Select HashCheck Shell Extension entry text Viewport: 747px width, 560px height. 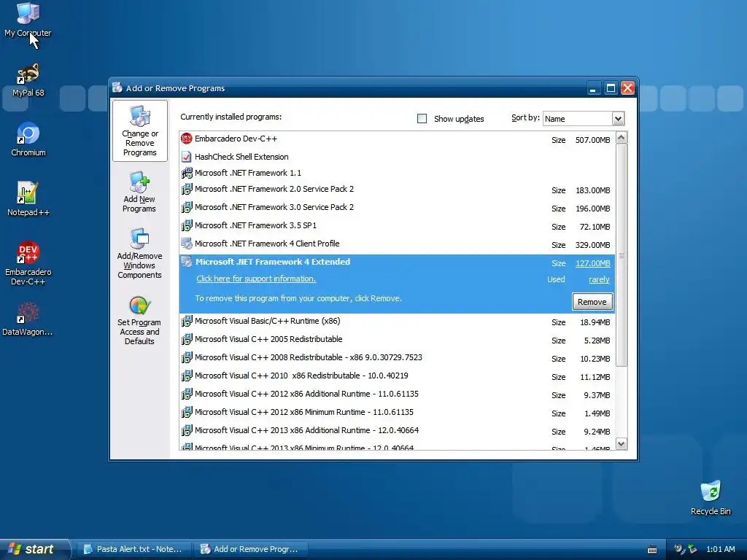click(x=241, y=157)
